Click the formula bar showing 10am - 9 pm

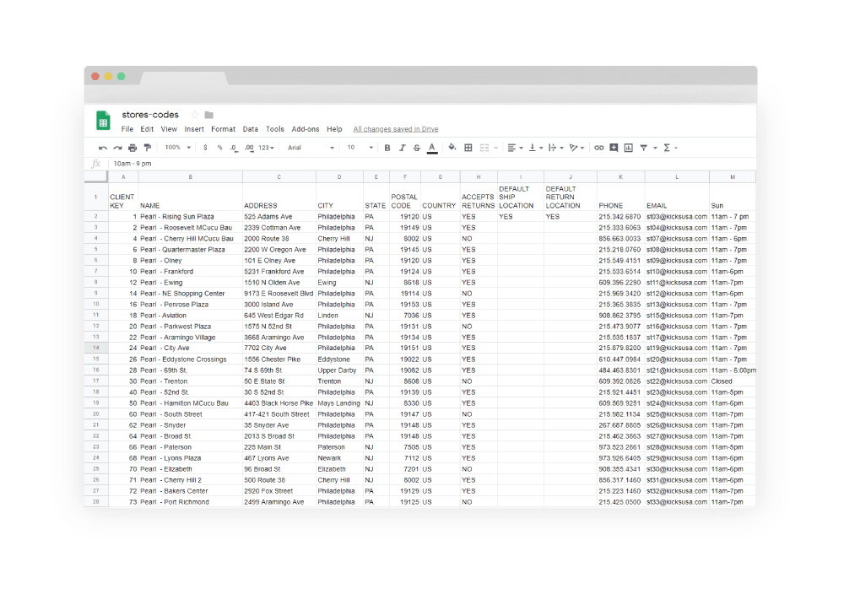pyautogui.click(x=432, y=164)
